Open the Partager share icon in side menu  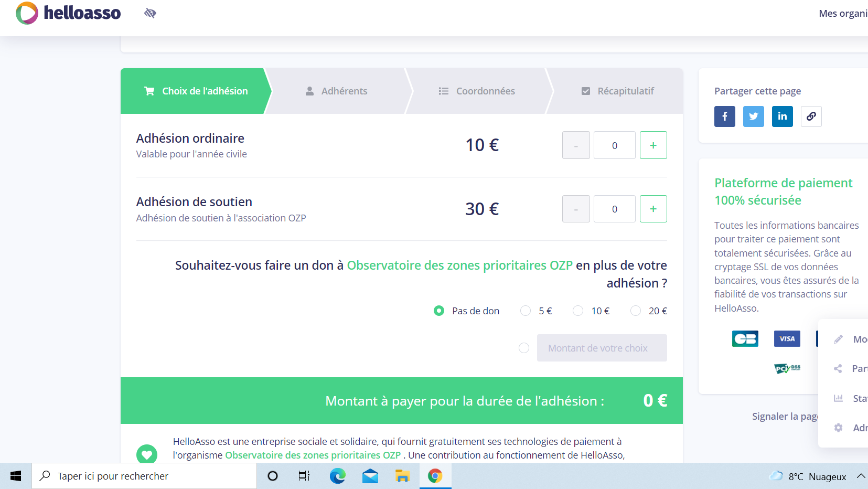click(838, 368)
